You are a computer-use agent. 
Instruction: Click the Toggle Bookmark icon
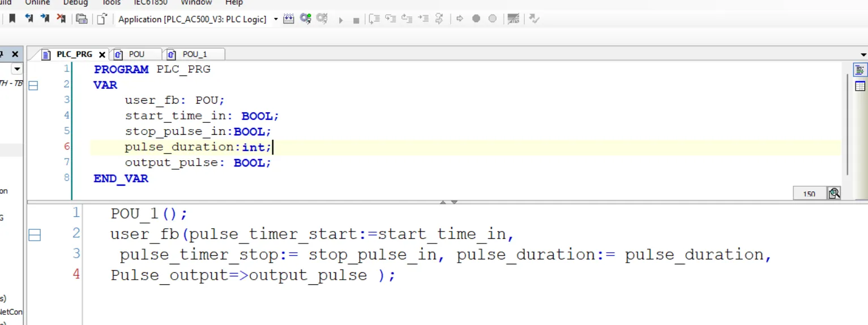[12, 19]
